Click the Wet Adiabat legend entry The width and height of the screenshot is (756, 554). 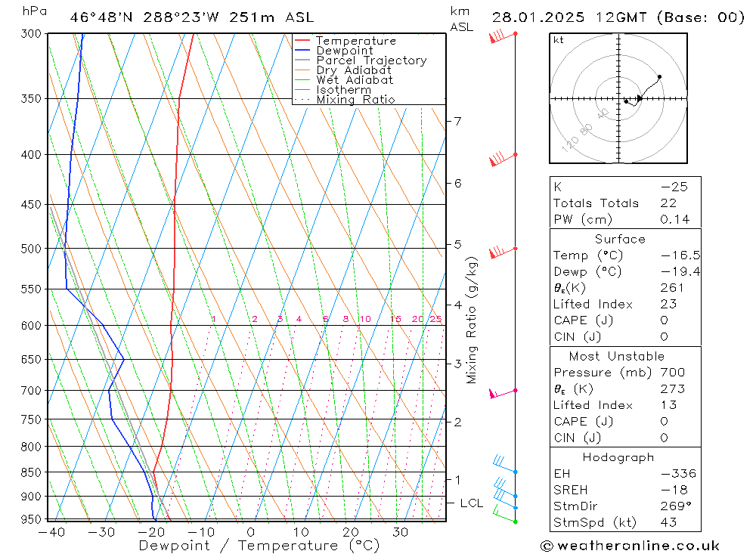(344, 80)
